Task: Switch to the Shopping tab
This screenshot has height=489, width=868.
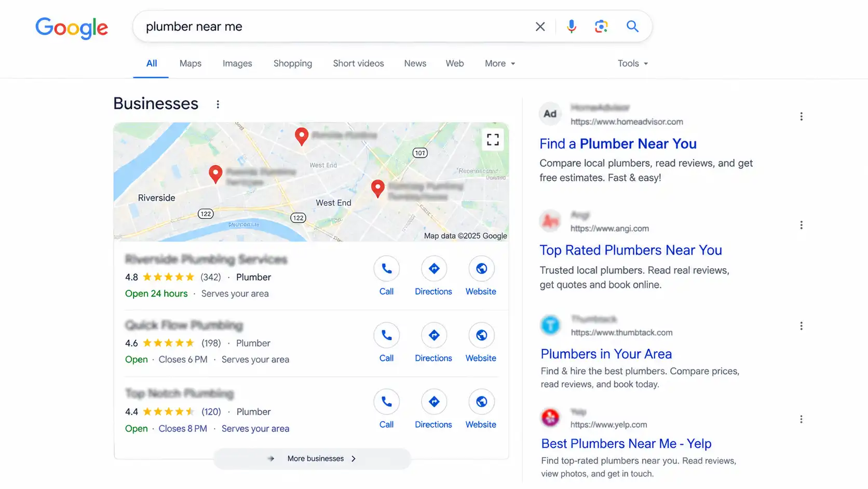Action: 293,63
